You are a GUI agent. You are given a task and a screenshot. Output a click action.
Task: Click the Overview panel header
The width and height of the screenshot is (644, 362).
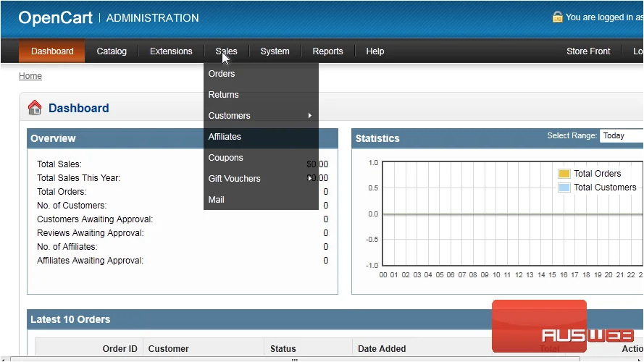(183, 138)
